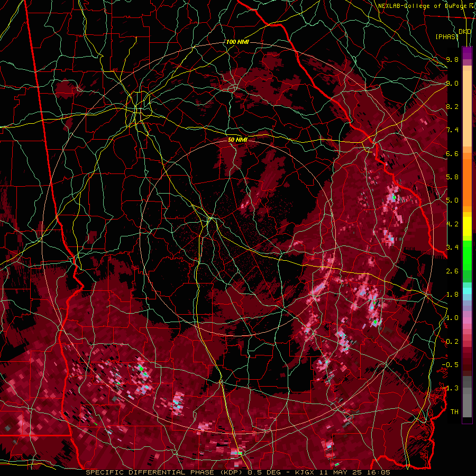This screenshot has height=476, width=476.
Task: Click the 5.0 legend value
Action: [452, 200]
